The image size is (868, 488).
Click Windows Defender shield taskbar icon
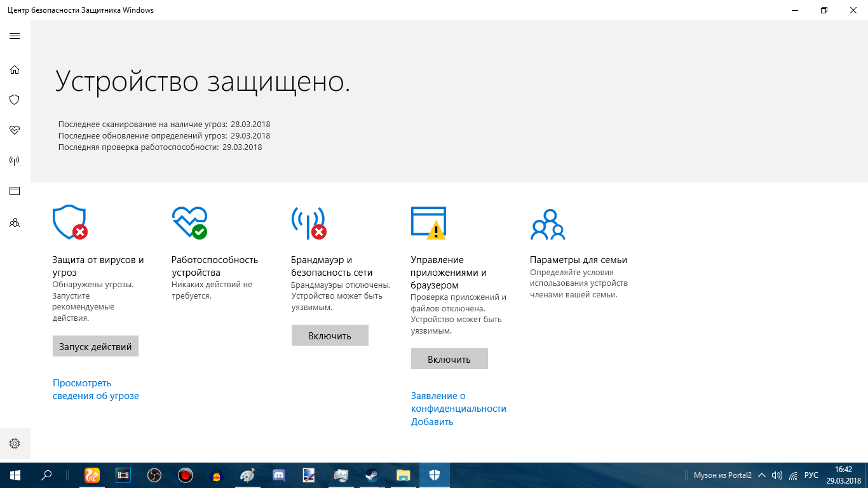(x=434, y=475)
